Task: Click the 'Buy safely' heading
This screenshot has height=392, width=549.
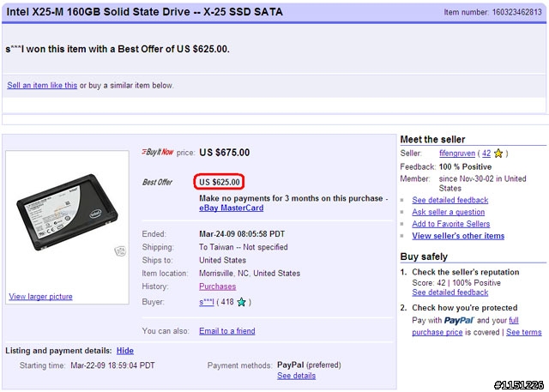Action: click(x=424, y=256)
